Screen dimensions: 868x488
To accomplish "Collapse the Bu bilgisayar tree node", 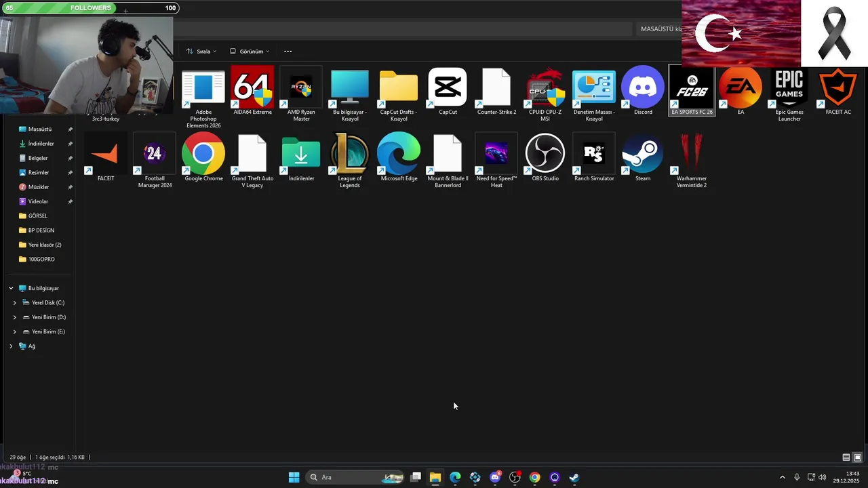I will [x=11, y=288].
